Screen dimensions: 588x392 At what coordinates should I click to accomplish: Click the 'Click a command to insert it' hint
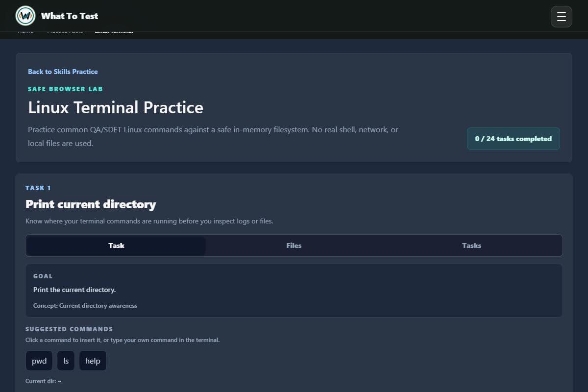tap(122, 340)
